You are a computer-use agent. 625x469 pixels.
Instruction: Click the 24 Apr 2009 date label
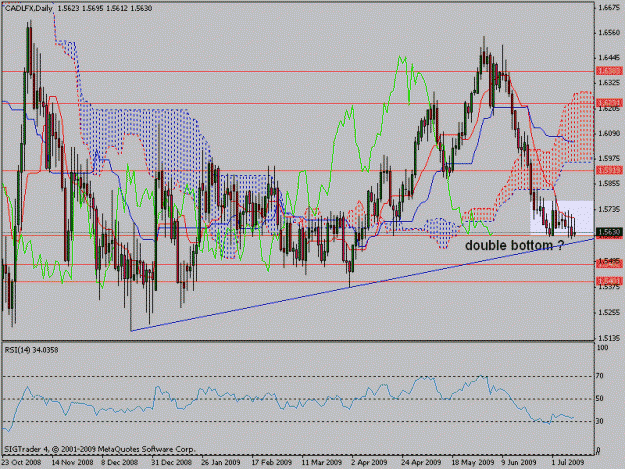click(421, 462)
